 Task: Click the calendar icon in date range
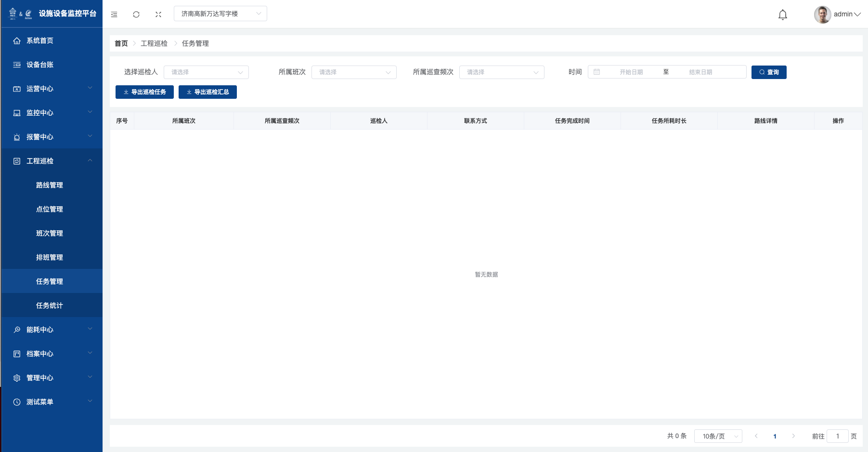[x=596, y=72]
